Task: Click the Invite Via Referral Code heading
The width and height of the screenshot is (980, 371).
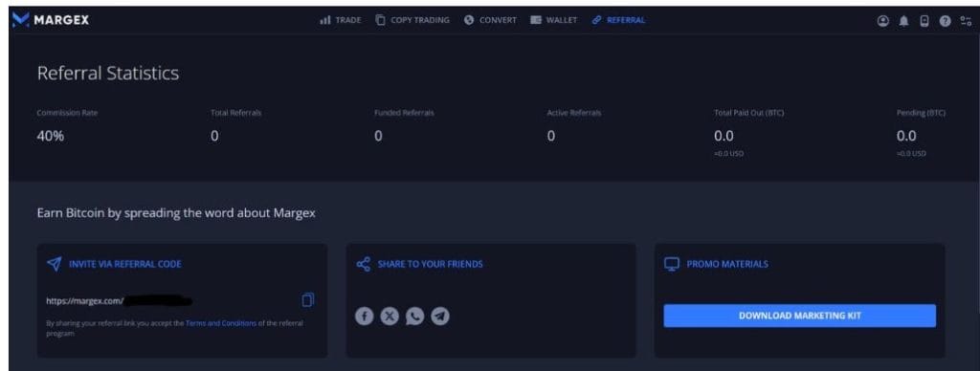Action: pyautogui.click(x=125, y=264)
